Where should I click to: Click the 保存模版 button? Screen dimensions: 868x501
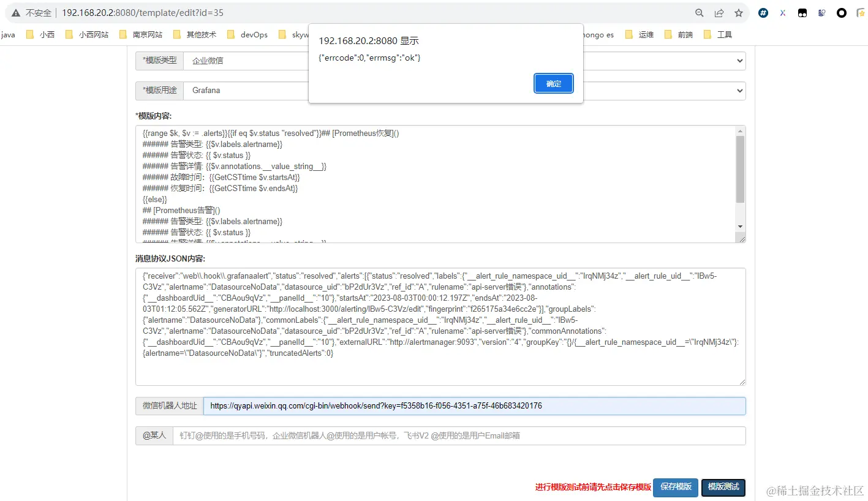[x=676, y=487]
